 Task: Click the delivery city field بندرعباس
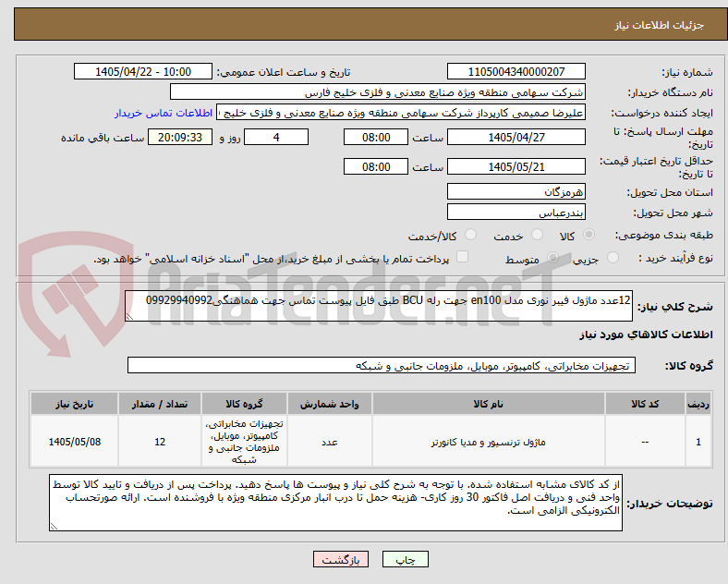[x=516, y=212]
